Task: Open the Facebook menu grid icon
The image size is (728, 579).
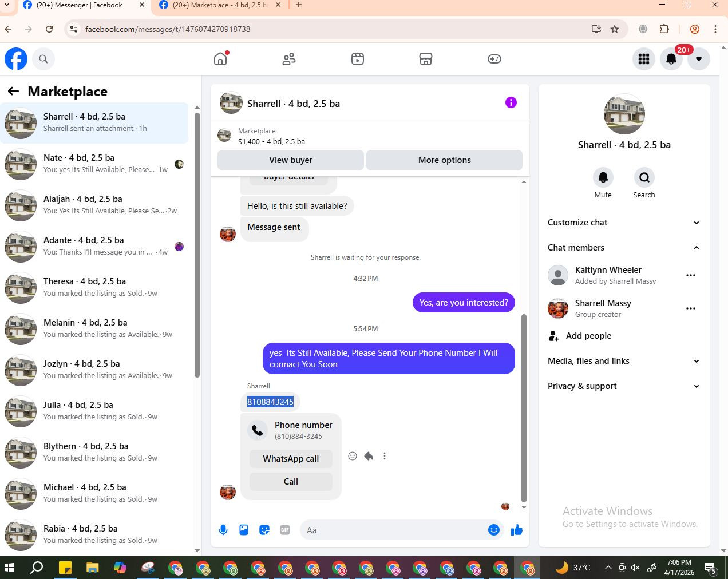Action: [x=644, y=58]
